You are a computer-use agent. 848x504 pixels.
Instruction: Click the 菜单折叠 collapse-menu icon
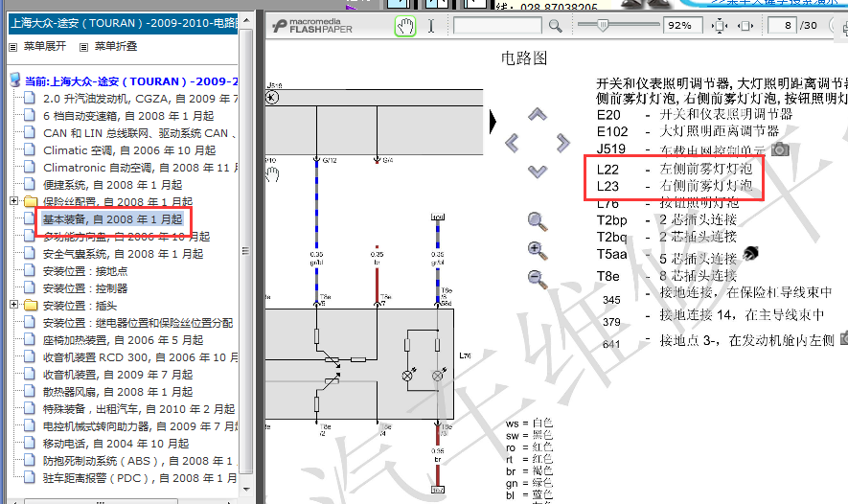pyautogui.click(x=83, y=47)
